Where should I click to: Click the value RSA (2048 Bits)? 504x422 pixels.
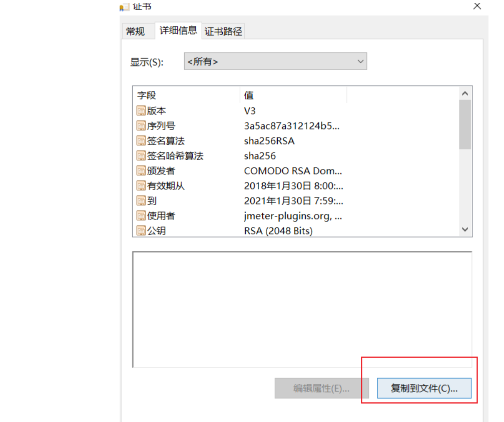(278, 230)
